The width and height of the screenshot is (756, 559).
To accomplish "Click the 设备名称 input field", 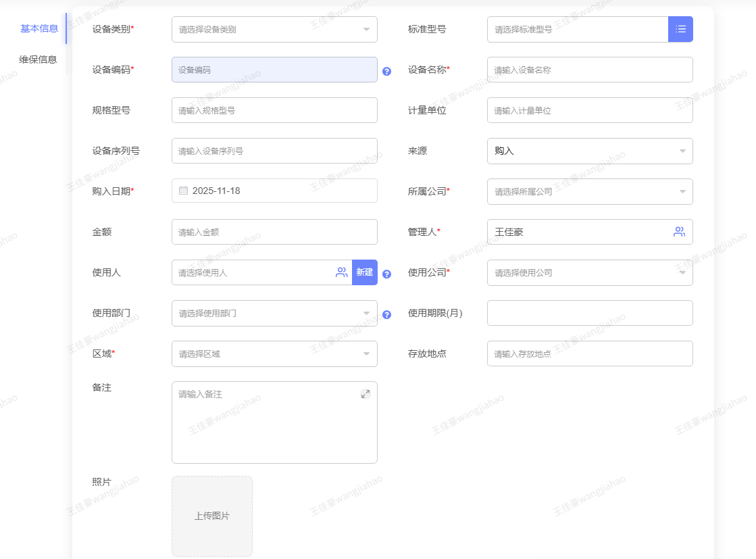I will (x=589, y=70).
